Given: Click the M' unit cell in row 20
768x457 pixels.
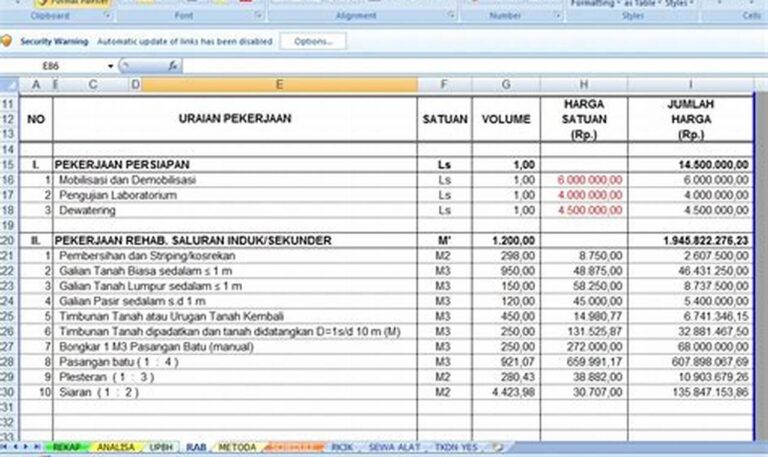Looking at the screenshot, I should point(445,241).
